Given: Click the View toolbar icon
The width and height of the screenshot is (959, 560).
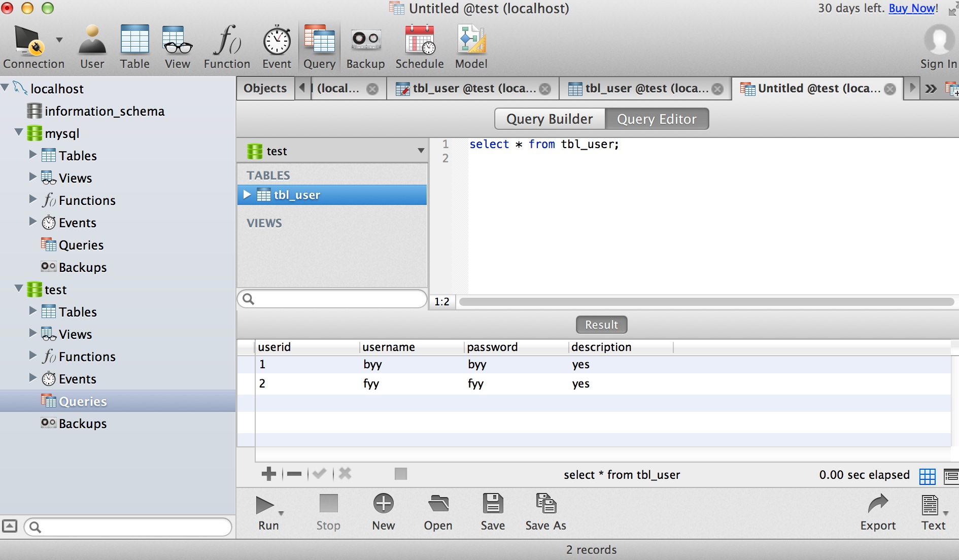Looking at the screenshot, I should [177, 47].
